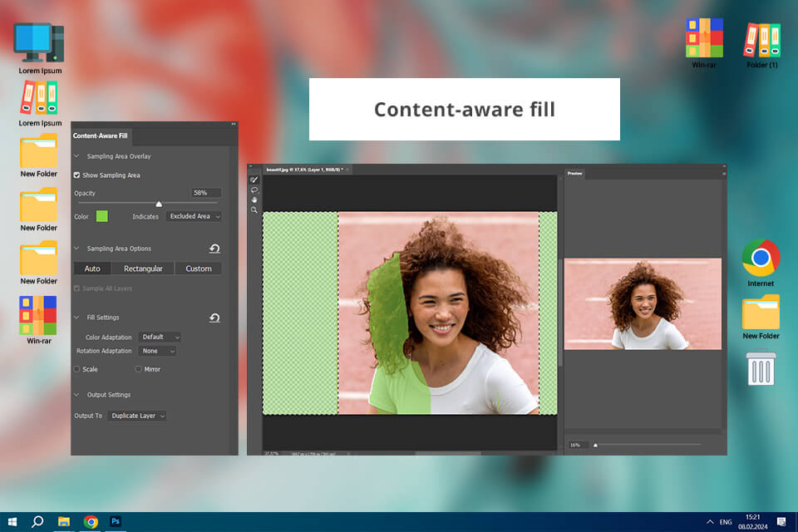
Task: Open the Color Adaptation dropdown
Action: tap(160, 337)
